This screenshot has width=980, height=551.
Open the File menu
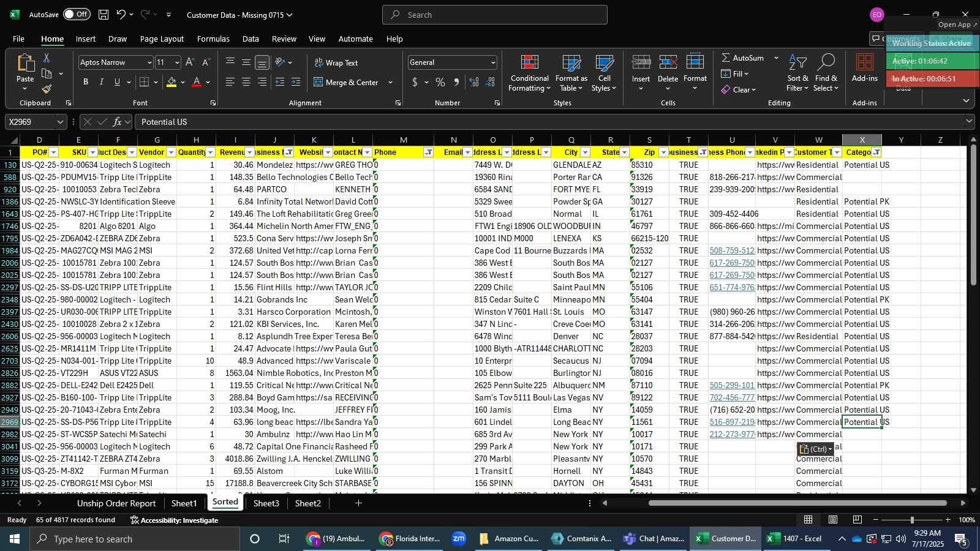18,39
